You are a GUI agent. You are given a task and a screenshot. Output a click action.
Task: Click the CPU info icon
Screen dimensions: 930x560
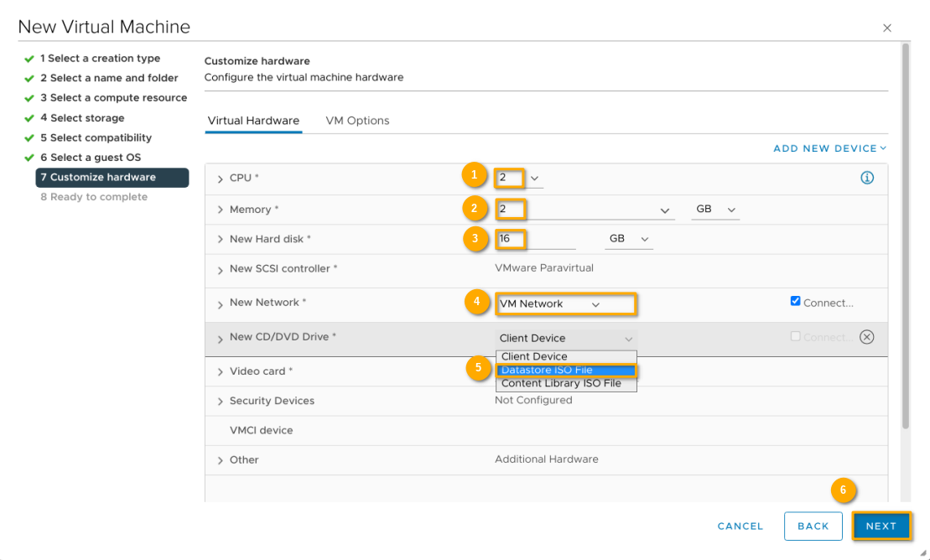(867, 178)
